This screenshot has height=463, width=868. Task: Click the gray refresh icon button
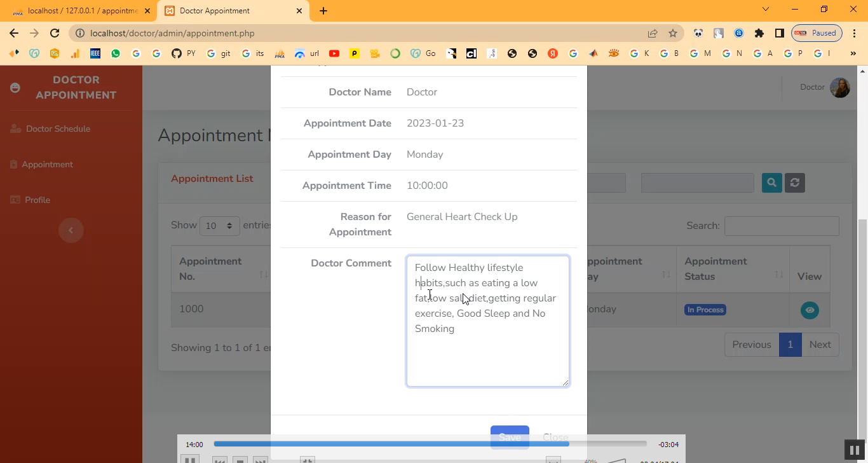[x=794, y=183]
